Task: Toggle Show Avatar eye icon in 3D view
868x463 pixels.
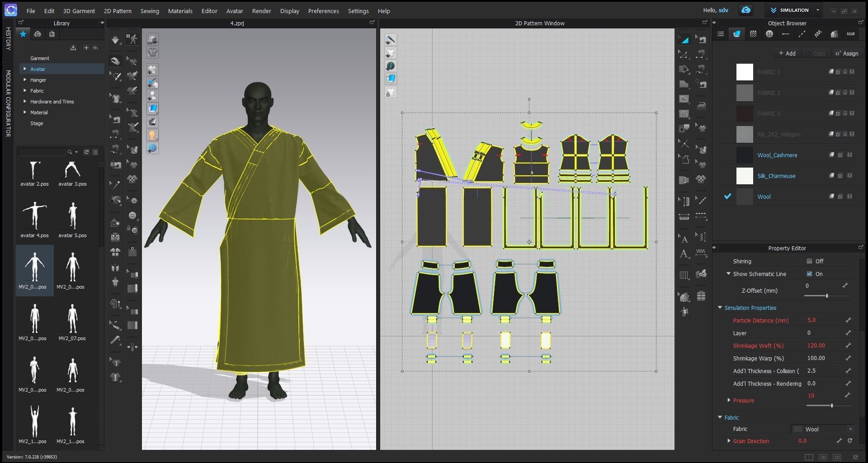Action: [152, 95]
